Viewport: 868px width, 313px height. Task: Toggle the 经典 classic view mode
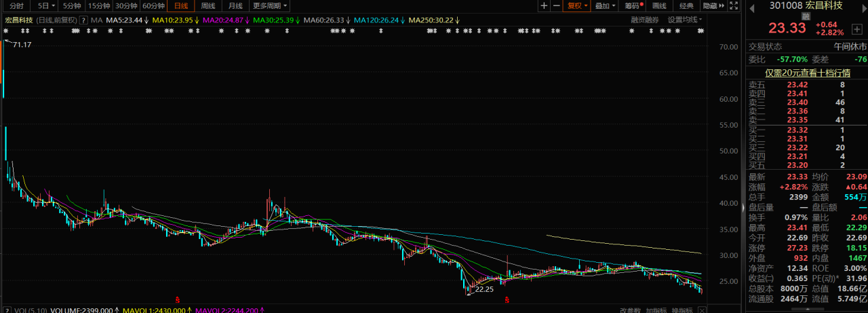686,6
